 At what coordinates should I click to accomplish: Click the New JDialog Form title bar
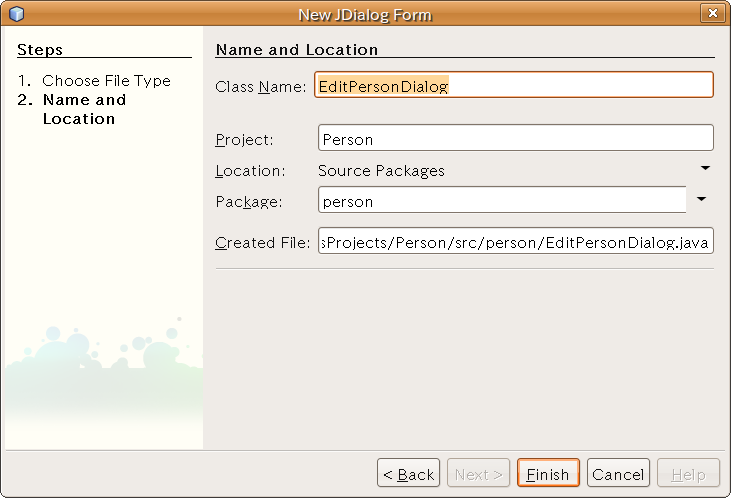coord(365,14)
